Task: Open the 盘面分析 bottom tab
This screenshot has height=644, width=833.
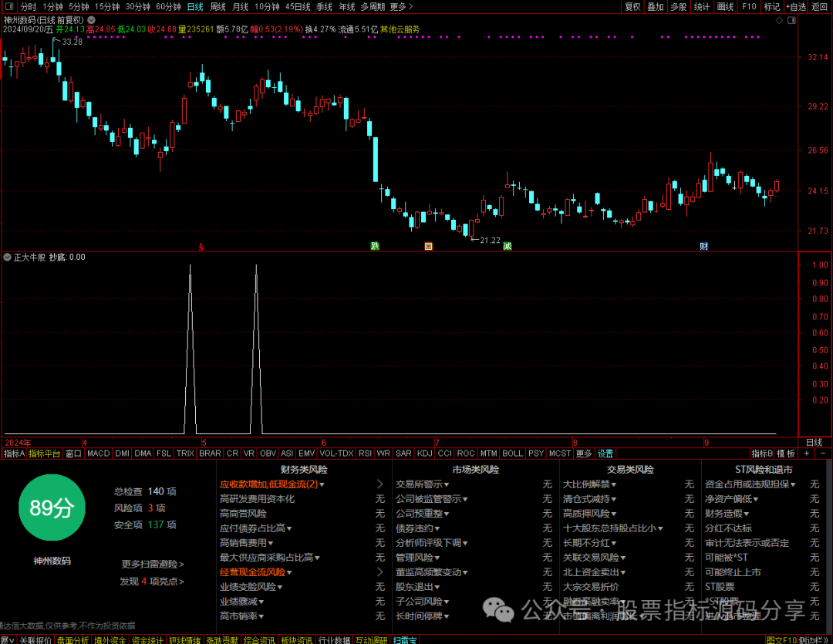Action: [73, 639]
